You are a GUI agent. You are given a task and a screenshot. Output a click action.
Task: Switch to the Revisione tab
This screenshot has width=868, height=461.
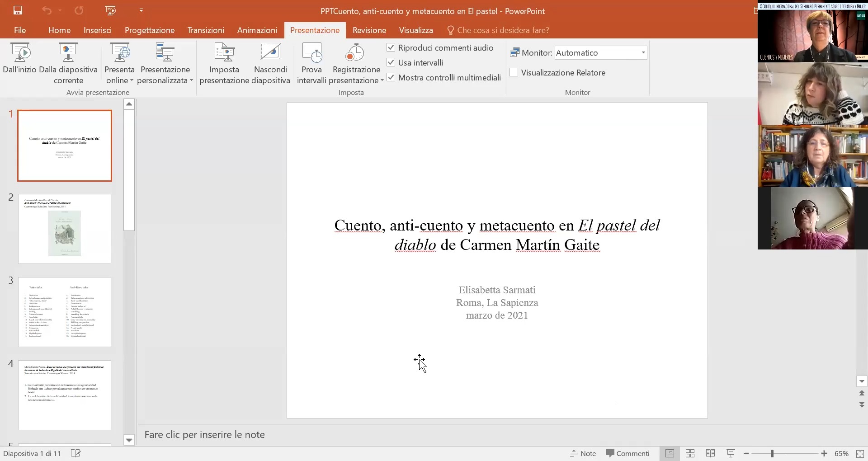click(369, 30)
